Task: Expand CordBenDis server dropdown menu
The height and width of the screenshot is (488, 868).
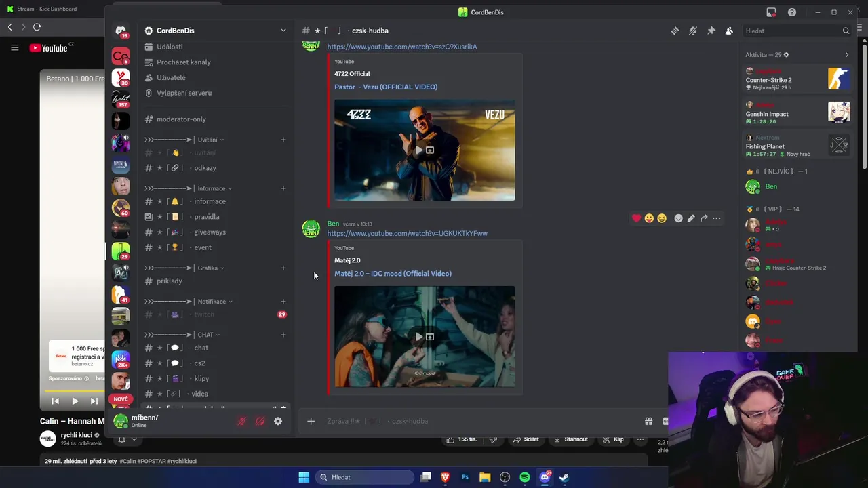Action: 283,30
